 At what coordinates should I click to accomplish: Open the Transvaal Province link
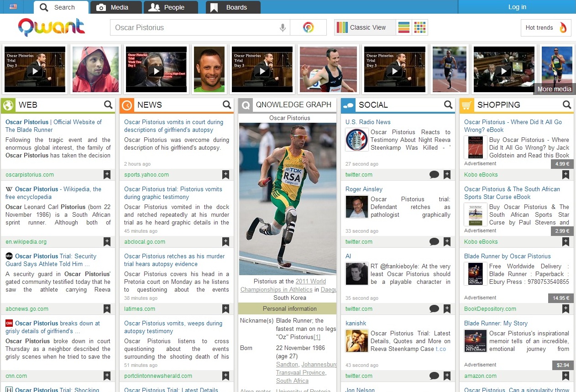pyautogui.click(x=301, y=372)
